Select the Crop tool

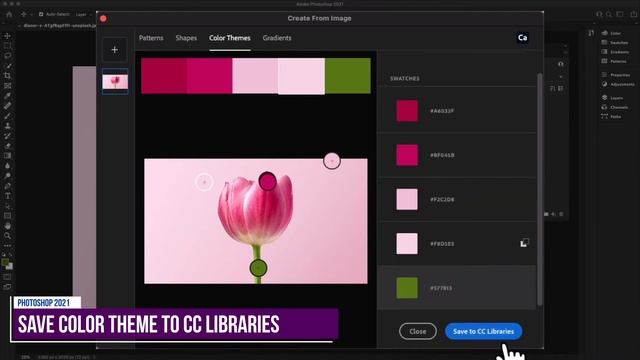tap(7, 76)
